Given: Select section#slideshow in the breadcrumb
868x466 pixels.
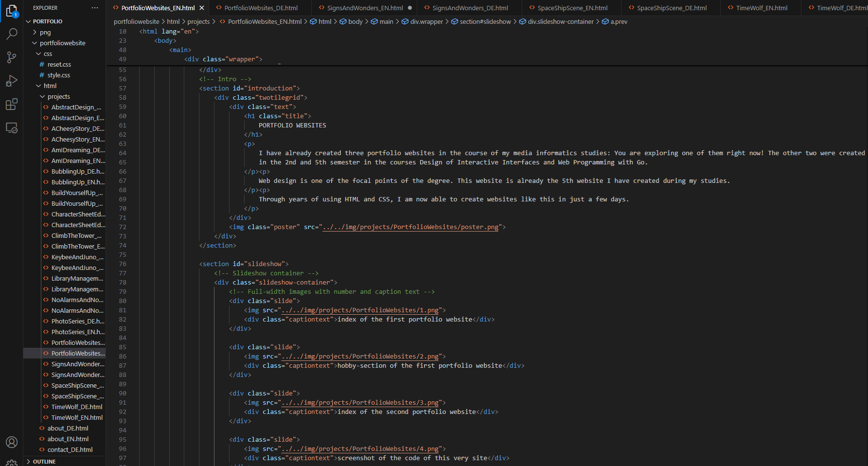Looking at the screenshot, I should point(485,22).
